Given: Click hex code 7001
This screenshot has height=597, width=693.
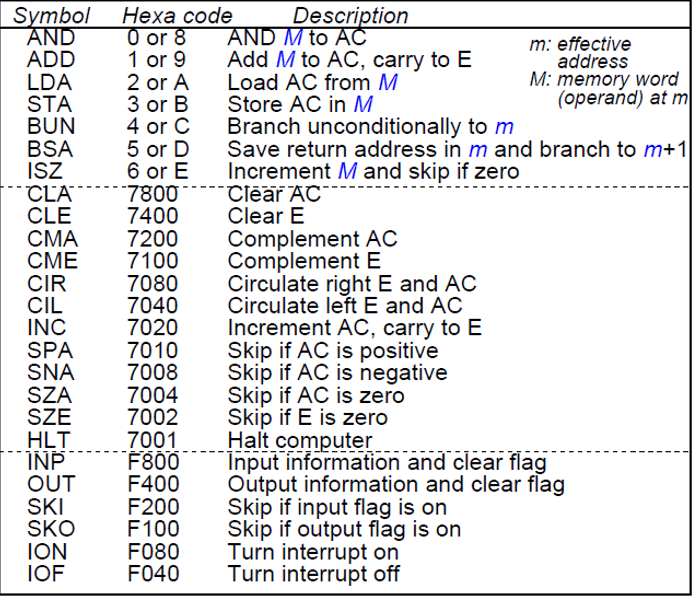Looking at the screenshot, I should pos(152,441).
